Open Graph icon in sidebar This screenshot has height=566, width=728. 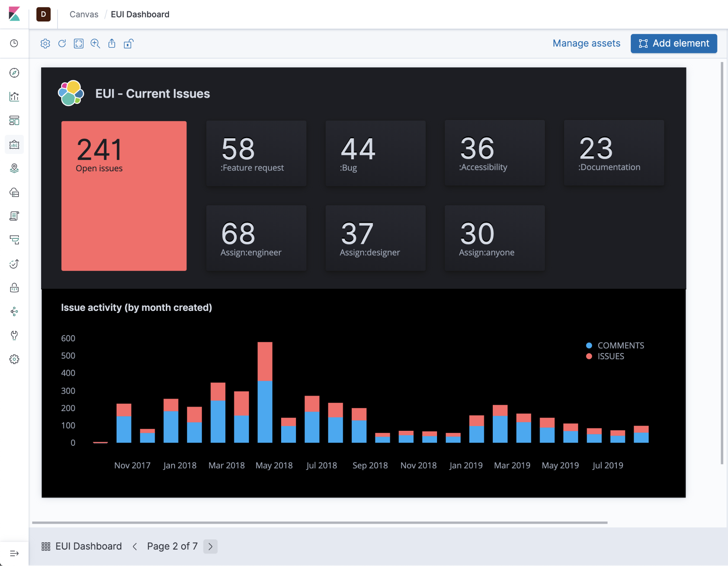(x=14, y=312)
